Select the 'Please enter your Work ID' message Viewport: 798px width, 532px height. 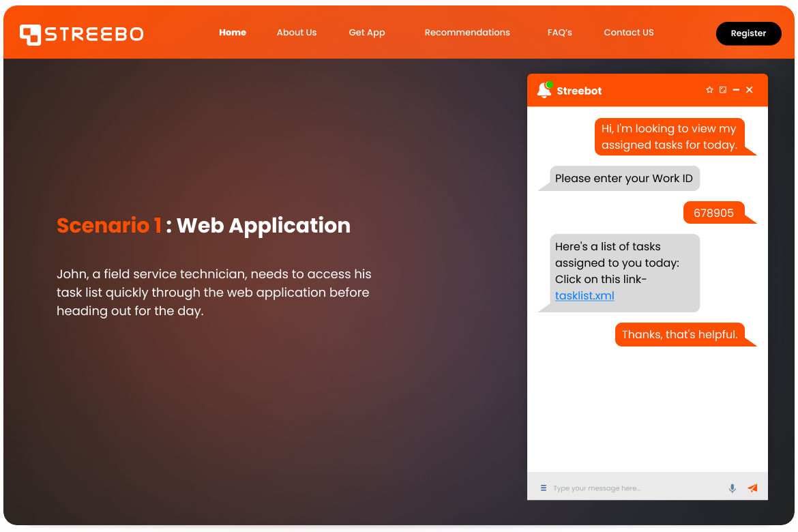point(624,179)
